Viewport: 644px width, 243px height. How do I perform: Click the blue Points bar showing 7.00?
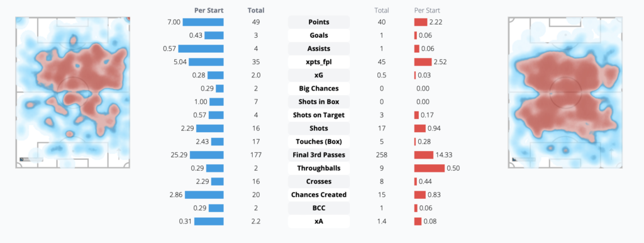pyautogui.click(x=203, y=22)
